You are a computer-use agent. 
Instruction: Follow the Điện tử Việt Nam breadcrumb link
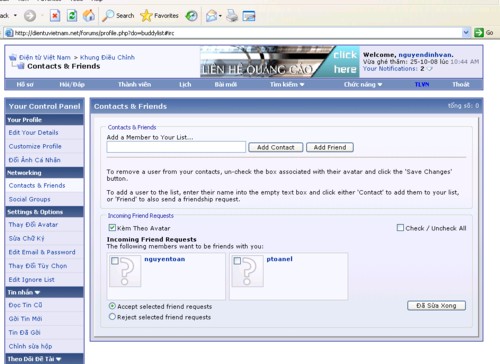45,57
